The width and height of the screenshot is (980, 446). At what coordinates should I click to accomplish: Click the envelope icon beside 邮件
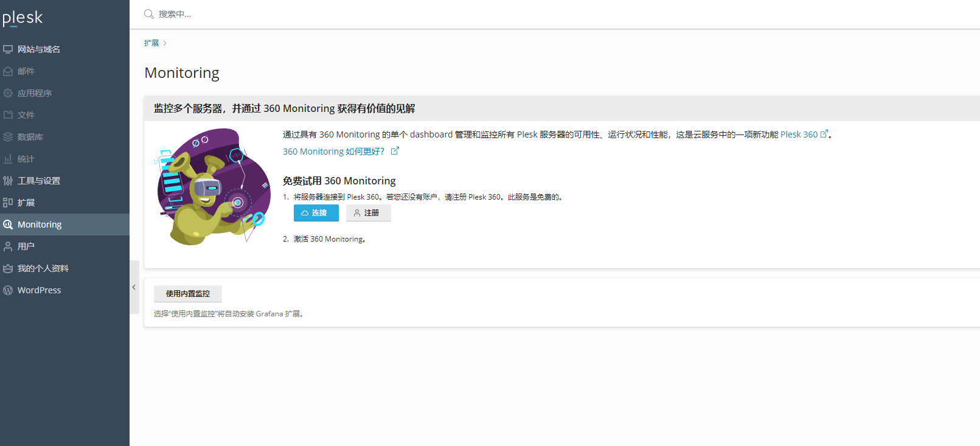[8, 71]
